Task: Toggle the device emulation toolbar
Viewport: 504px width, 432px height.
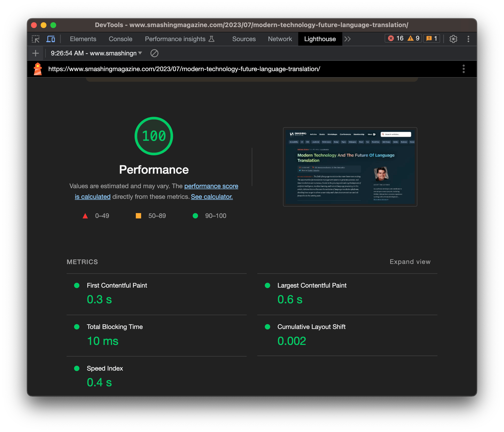Action: pyautogui.click(x=50, y=39)
